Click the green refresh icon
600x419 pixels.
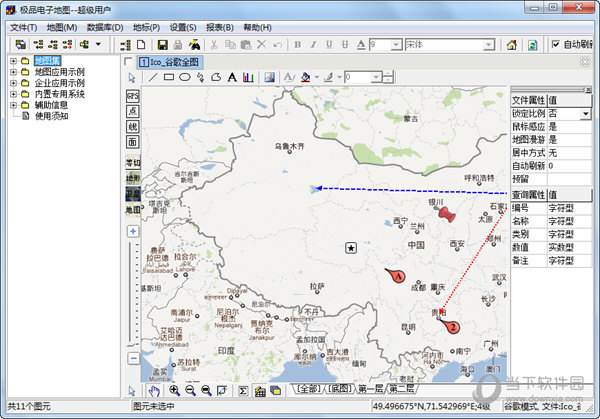533,45
